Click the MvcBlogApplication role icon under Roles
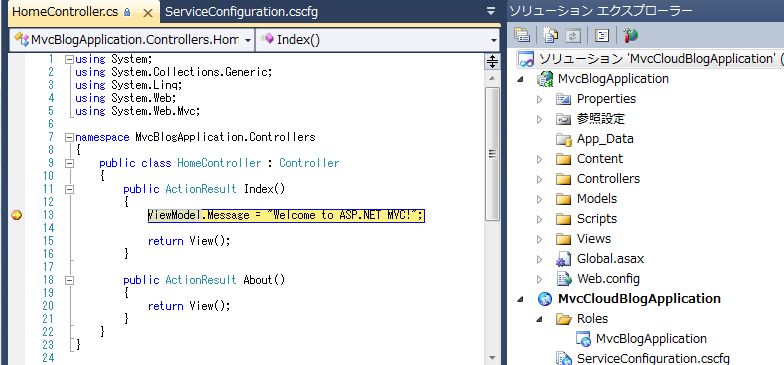This screenshot has height=365, width=784. (x=584, y=338)
